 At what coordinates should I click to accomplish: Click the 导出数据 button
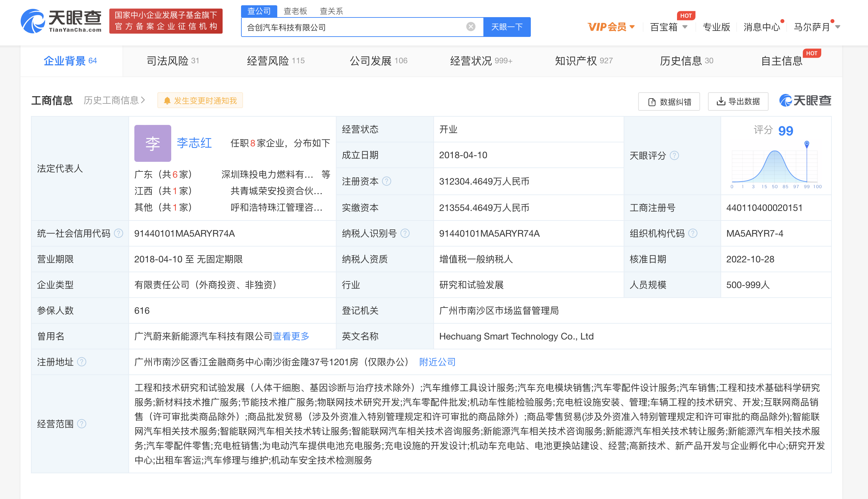(x=738, y=102)
